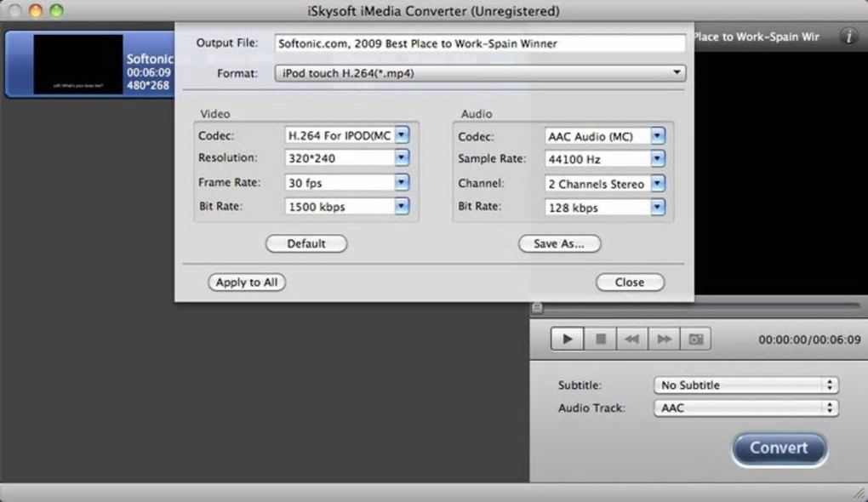
Task: Click the Apply to All button
Action: point(247,282)
